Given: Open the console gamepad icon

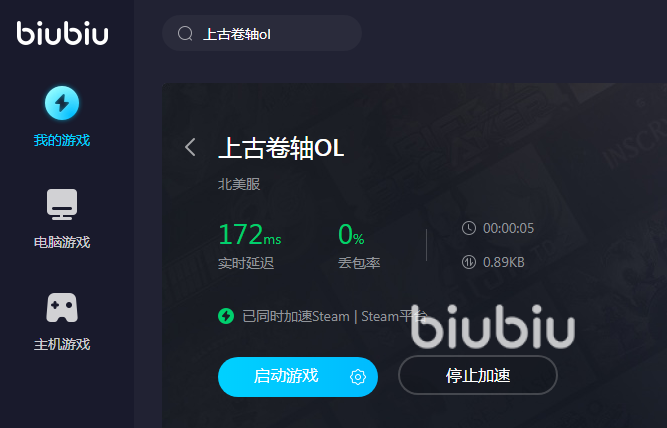Looking at the screenshot, I should 62,307.
